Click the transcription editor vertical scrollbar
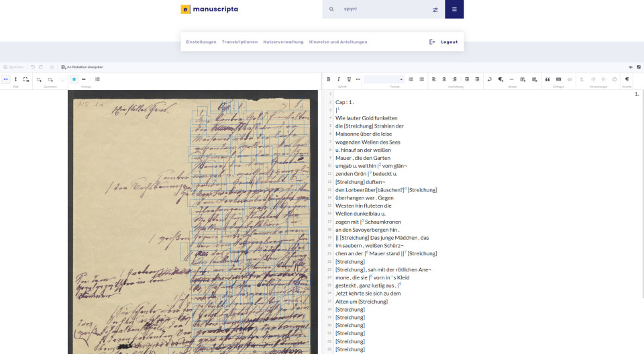 [x=643, y=193]
